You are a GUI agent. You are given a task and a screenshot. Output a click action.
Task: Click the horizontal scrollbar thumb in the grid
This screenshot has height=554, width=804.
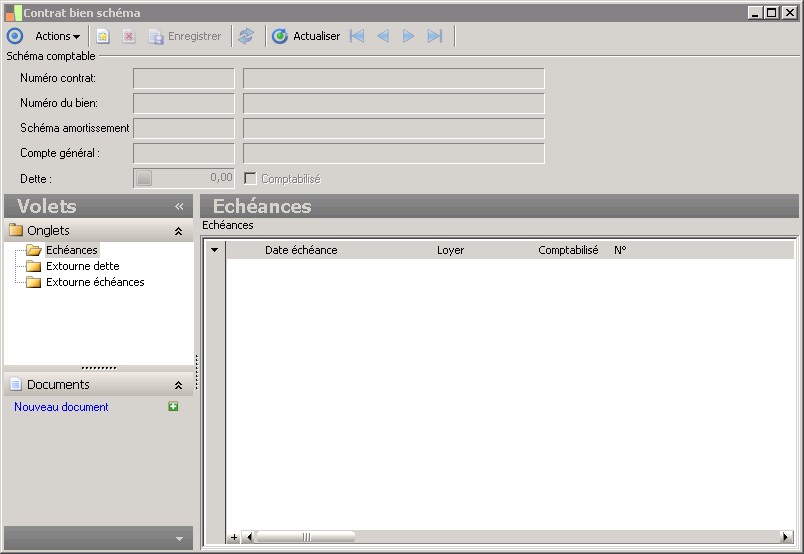tap(306, 537)
